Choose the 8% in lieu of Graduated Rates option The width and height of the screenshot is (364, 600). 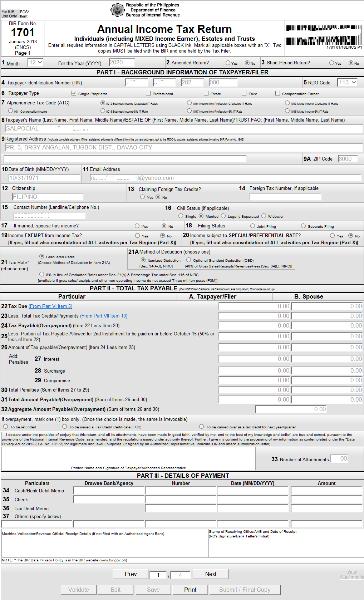click(x=41, y=274)
